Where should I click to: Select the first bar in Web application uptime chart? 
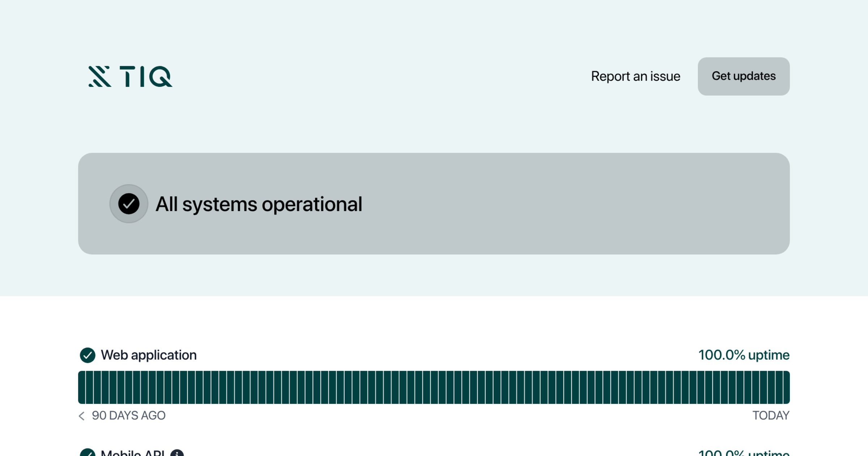point(82,387)
